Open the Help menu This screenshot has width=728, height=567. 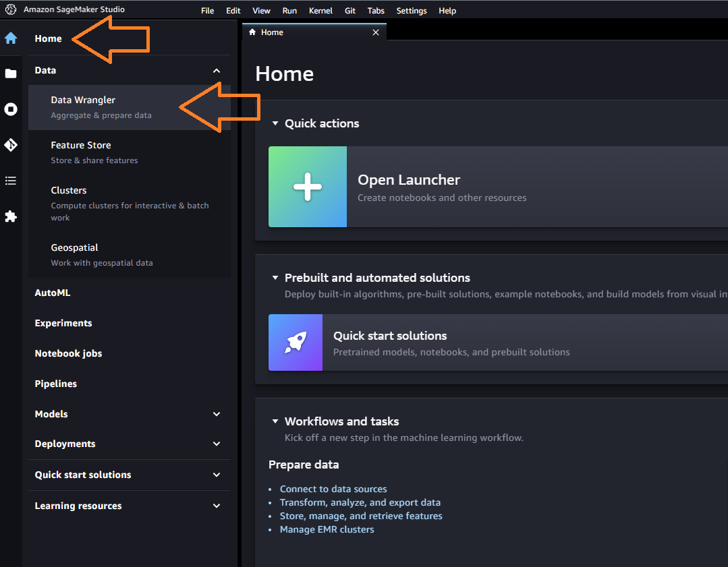[x=447, y=10]
